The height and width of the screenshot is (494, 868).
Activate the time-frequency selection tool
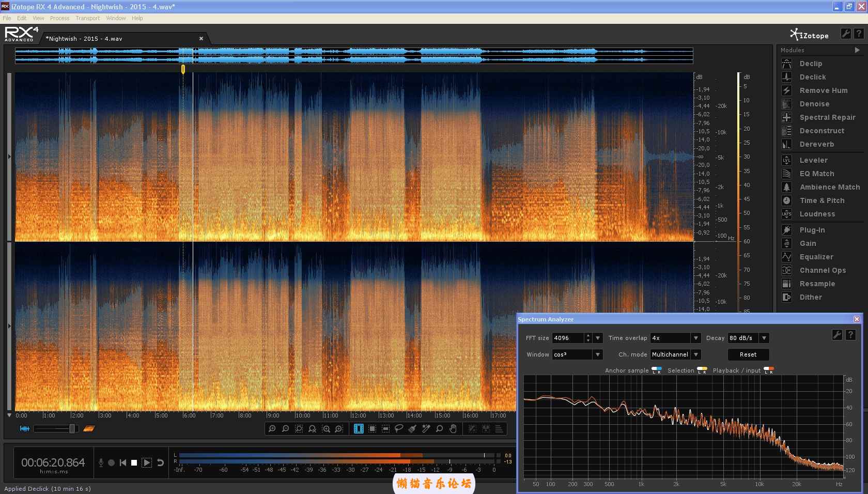372,429
